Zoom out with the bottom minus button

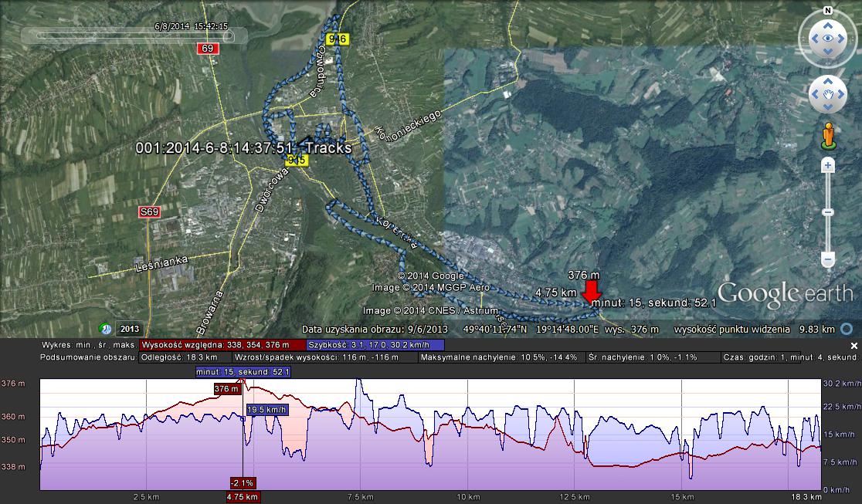pos(828,260)
